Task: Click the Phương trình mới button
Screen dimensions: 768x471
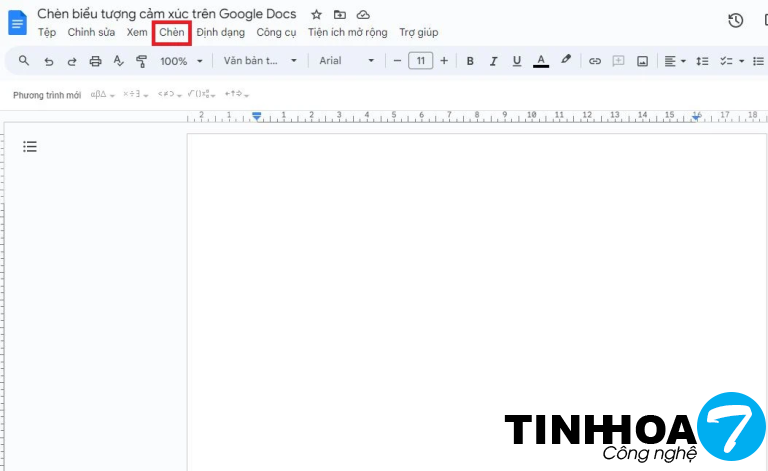Action: pyautogui.click(x=47, y=95)
